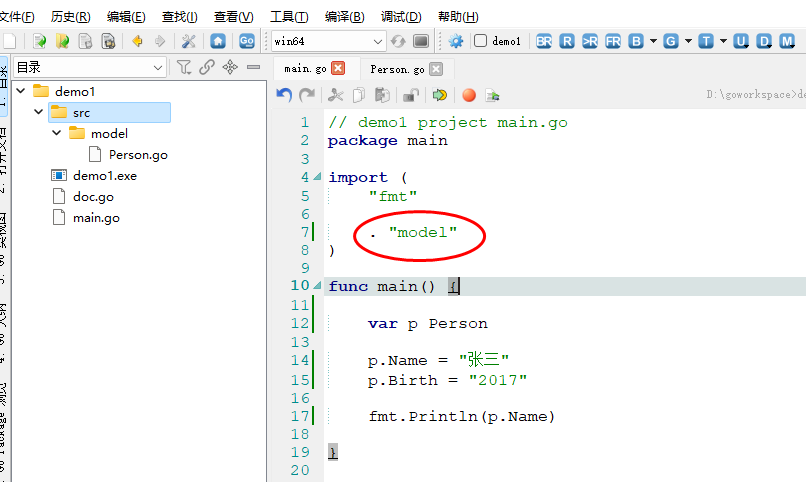Close the main.go editor tab
This screenshot has height=482, width=806.
[x=338, y=69]
